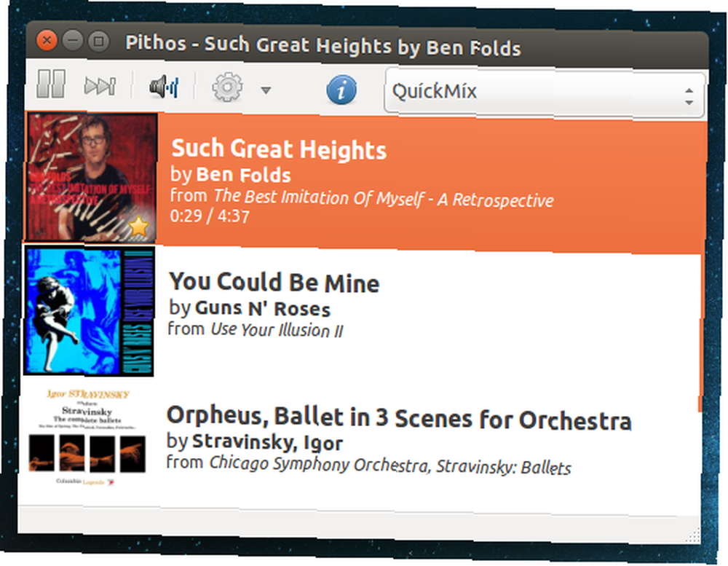Click the gold star on Ben Folds cover

[x=138, y=227]
